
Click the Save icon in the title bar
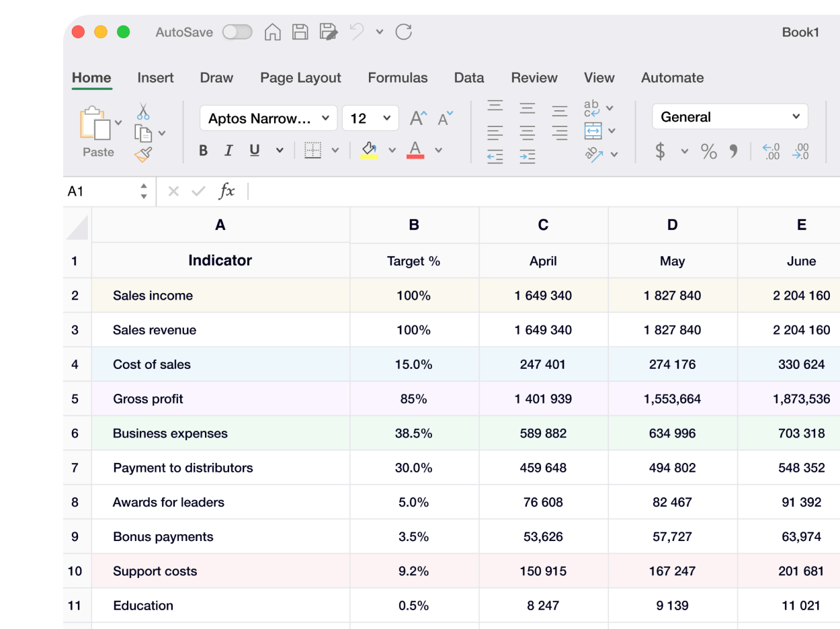point(300,32)
